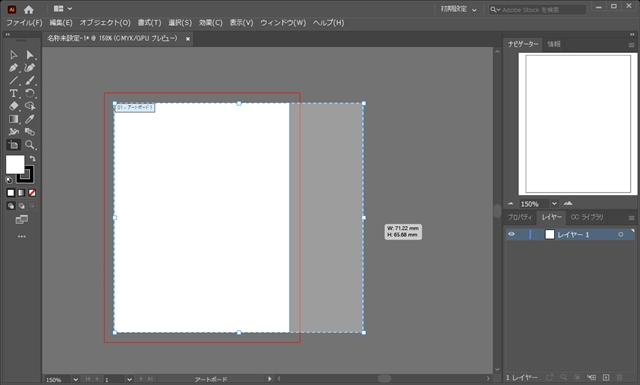This screenshot has height=385, width=640.
Task: Open 初期設定 workspace switcher
Action: click(x=458, y=9)
